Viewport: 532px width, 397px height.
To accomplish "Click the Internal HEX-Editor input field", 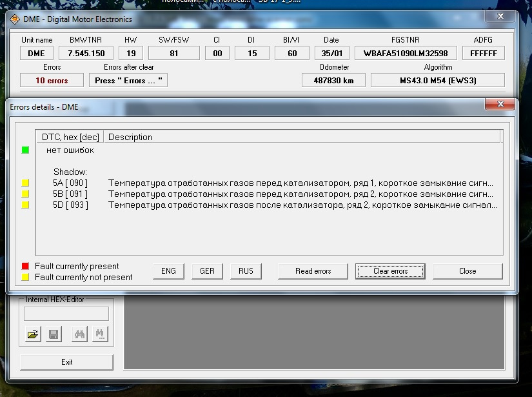I will 66,314.
